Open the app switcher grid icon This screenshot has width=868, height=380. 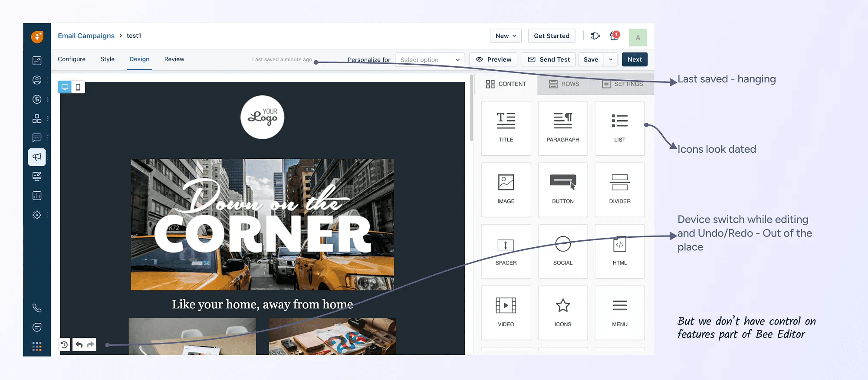(37, 347)
